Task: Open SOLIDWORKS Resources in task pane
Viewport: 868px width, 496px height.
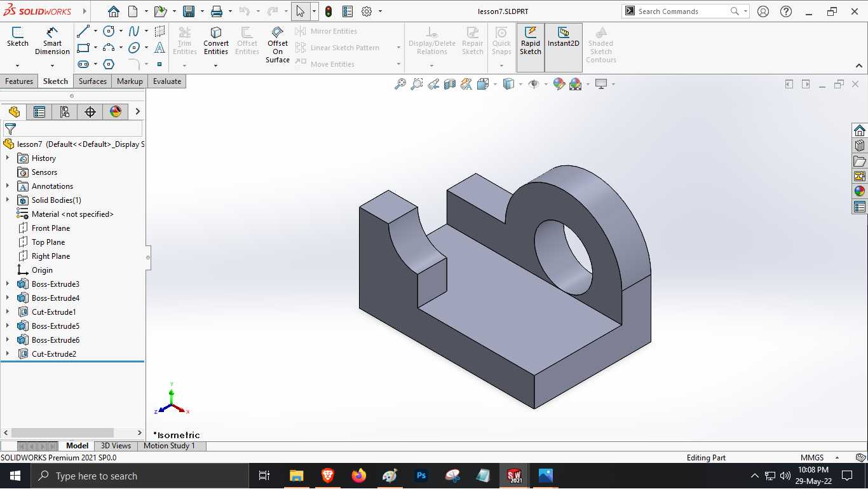Action: click(x=860, y=130)
